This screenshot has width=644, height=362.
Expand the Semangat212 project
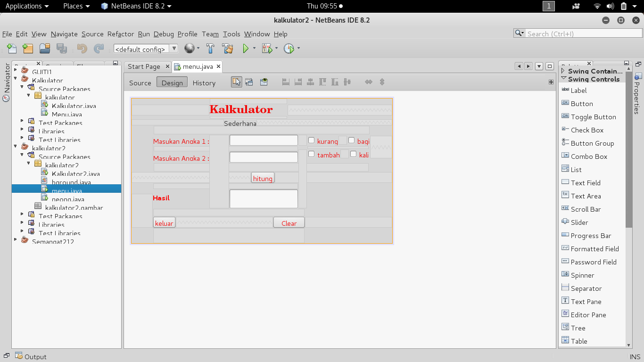[x=15, y=239]
